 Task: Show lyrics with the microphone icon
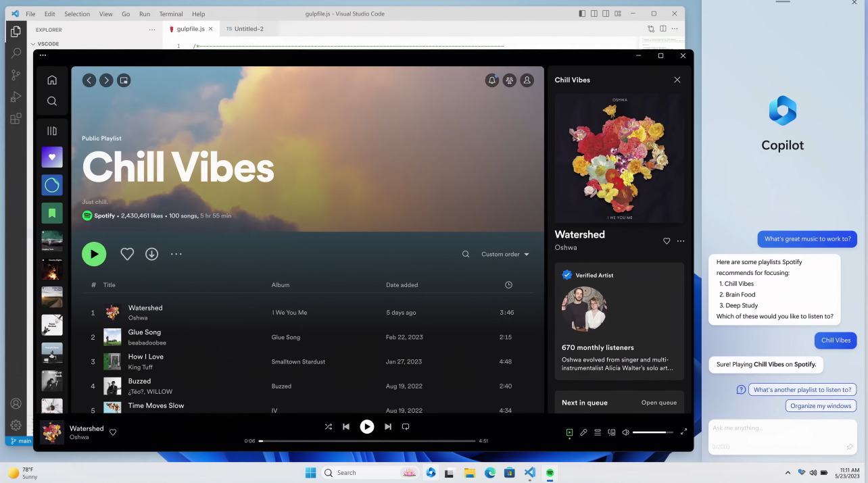point(583,432)
